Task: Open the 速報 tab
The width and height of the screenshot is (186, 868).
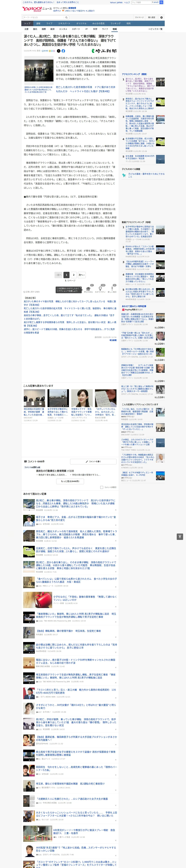Action: 38,23
